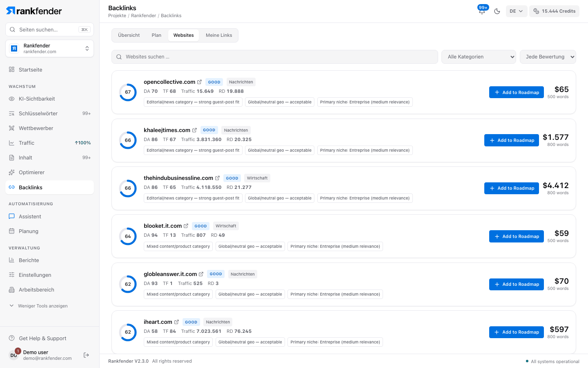The image size is (588, 368).
Task: Click the Seiten suchen search field
Action: click(x=50, y=29)
